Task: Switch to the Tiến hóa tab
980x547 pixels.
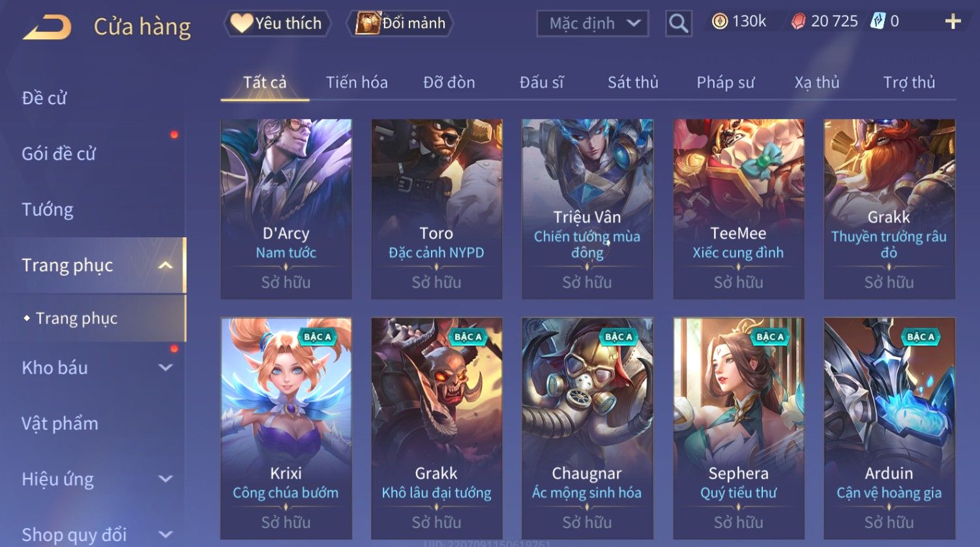Action: click(357, 82)
